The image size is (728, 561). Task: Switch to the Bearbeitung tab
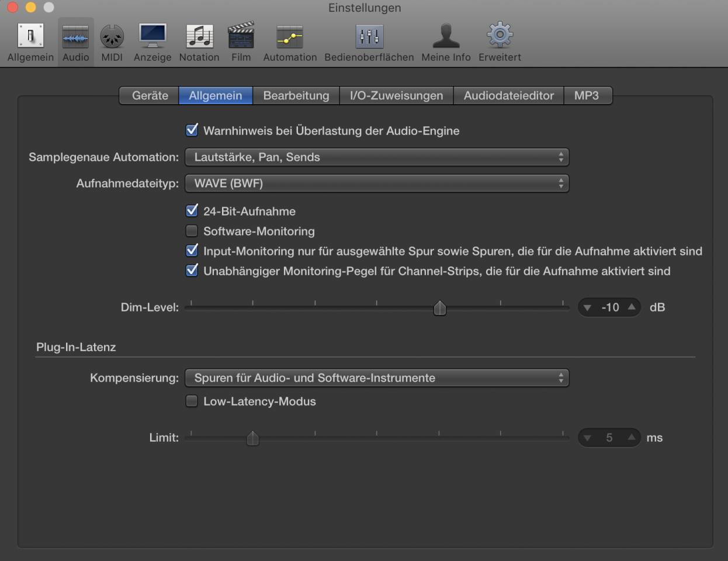(x=296, y=95)
